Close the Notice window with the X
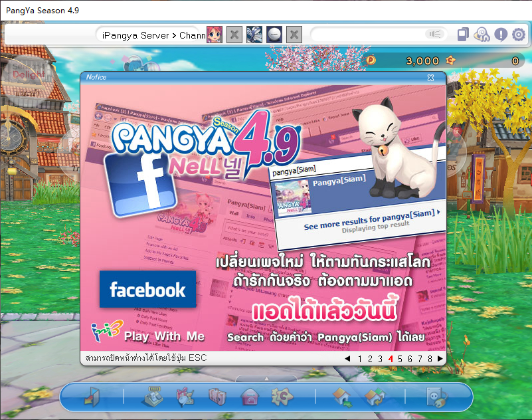Screen dimensions: 532x420 tap(430, 78)
